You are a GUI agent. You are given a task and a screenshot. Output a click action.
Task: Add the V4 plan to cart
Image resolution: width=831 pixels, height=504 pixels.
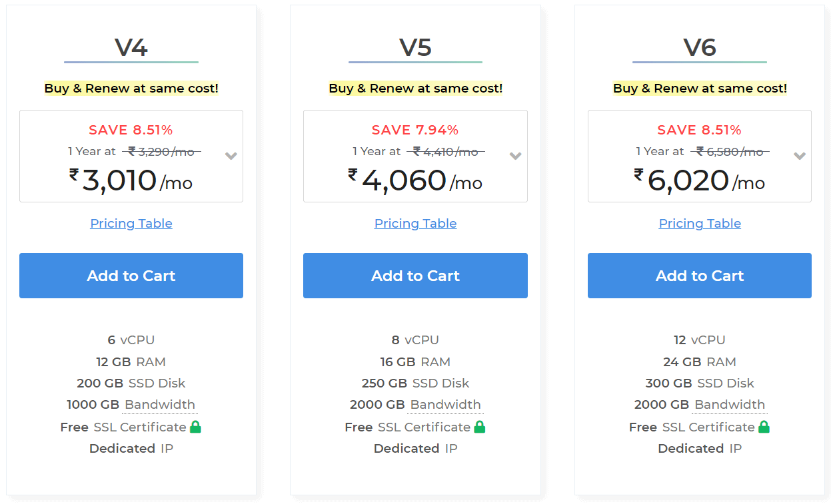(x=131, y=276)
